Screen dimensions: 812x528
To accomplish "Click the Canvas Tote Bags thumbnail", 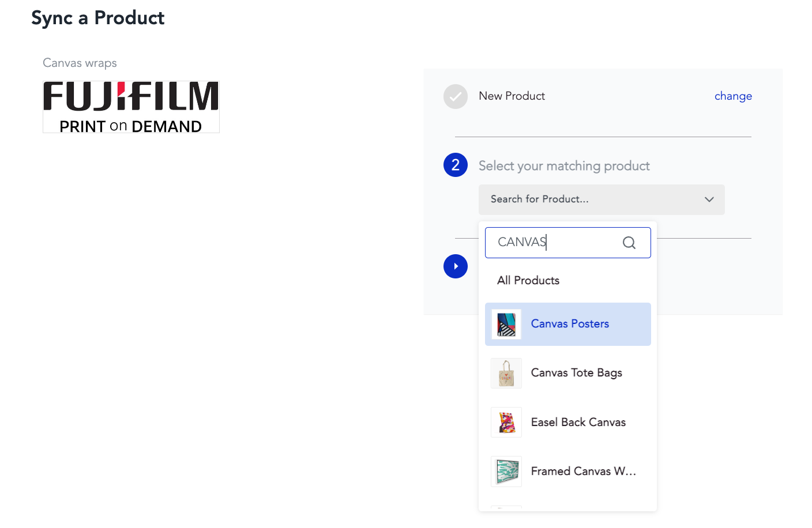I will pos(506,373).
